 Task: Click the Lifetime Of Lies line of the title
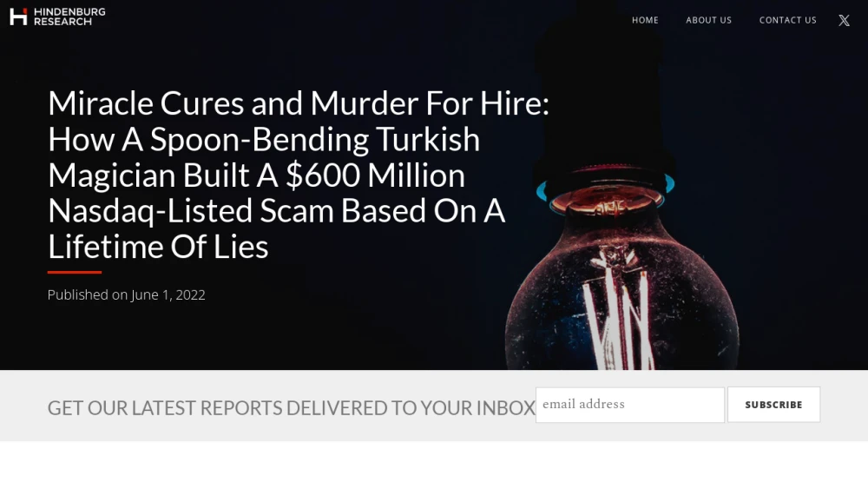point(158,247)
